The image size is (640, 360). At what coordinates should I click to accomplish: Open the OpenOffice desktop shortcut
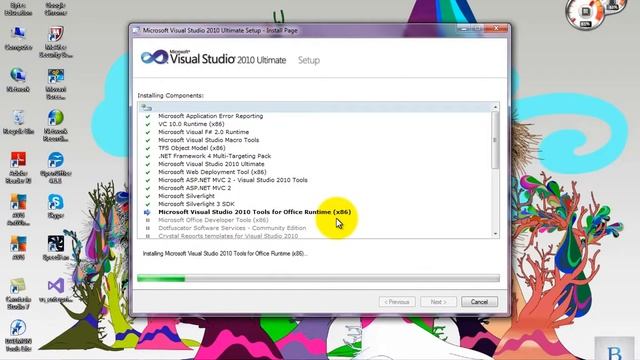click(x=56, y=167)
